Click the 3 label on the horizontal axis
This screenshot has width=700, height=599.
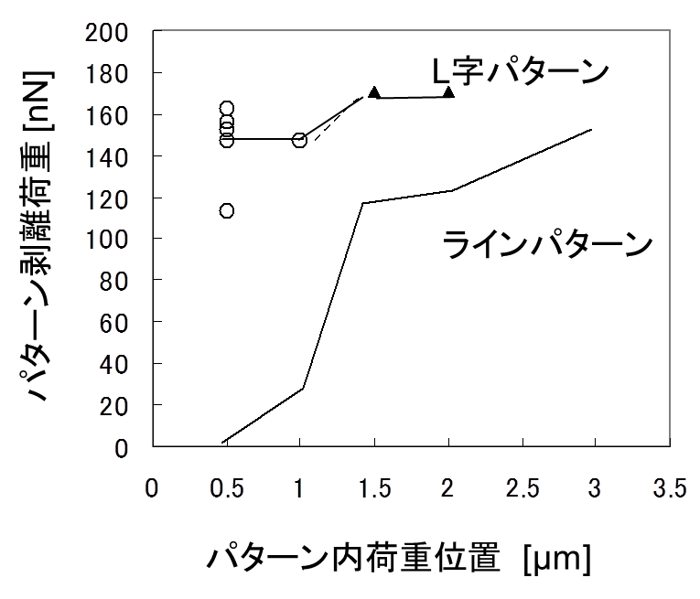tap(595, 488)
